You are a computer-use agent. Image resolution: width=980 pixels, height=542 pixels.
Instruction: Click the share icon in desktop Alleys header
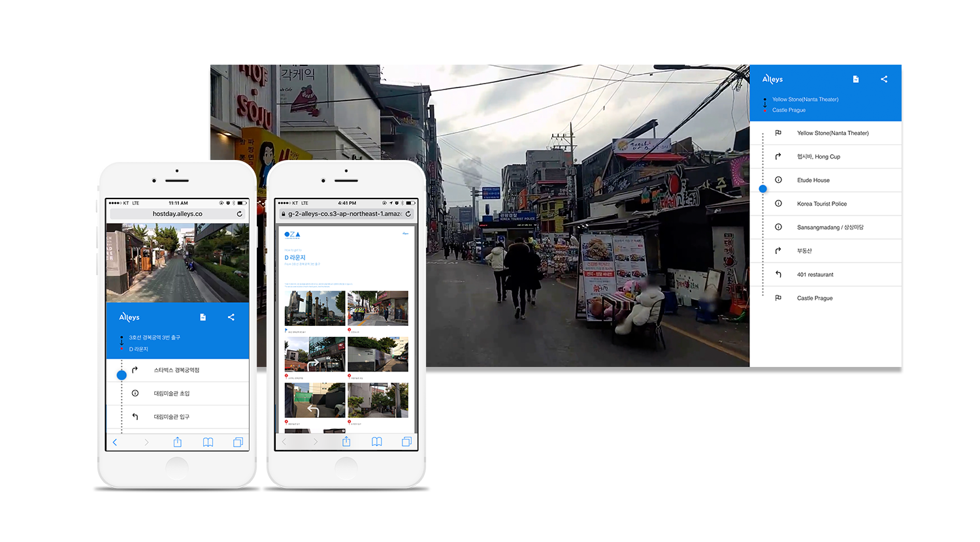[884, 79]
